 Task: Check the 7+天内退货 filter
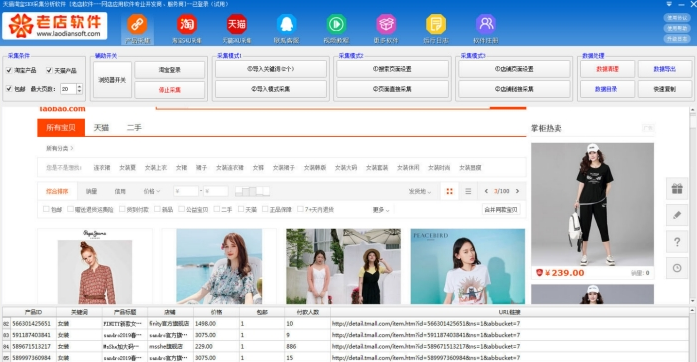(300, 209)
